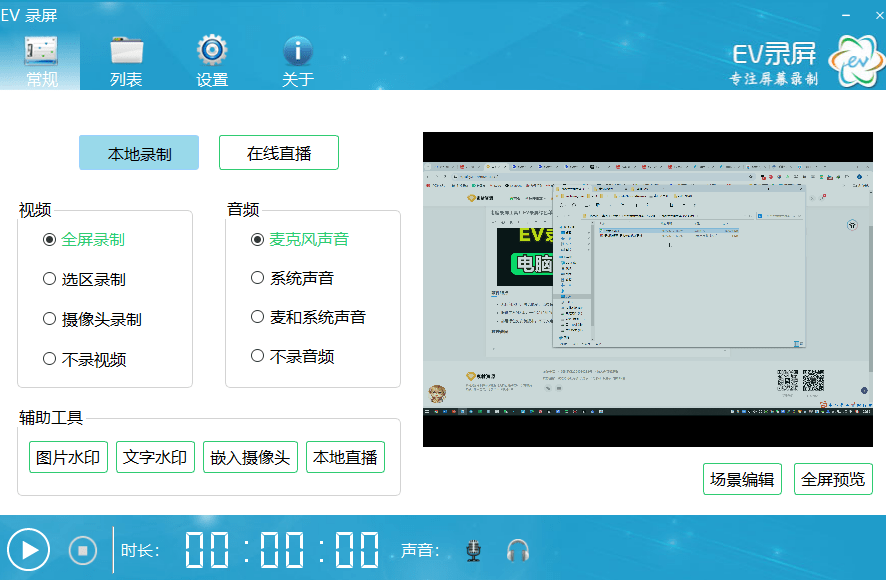Viewport: 886px width, 580px height.
Task: Click the headphone sound icon
Action: click(x=517, y=549)
